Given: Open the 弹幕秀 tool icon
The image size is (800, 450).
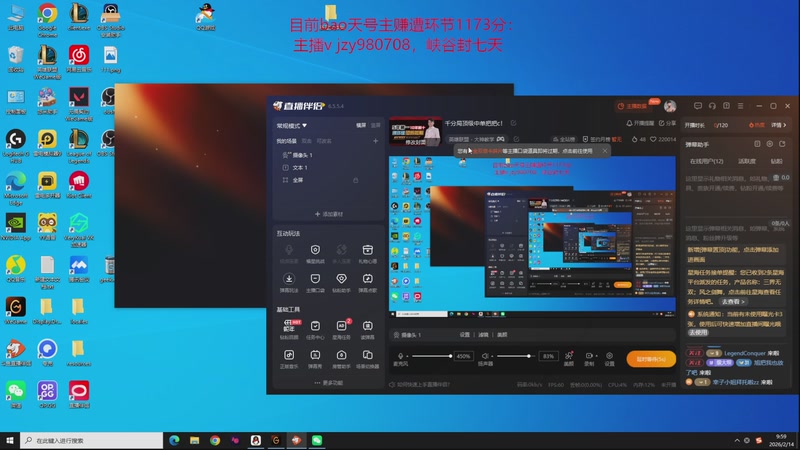Looking at the screenshot, I should click(x=315, y=355).
